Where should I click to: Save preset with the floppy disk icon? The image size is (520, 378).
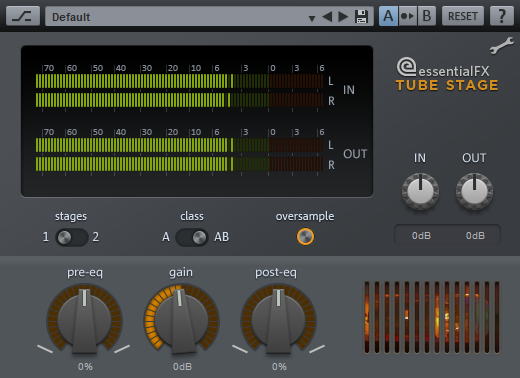tap(361, 16)
